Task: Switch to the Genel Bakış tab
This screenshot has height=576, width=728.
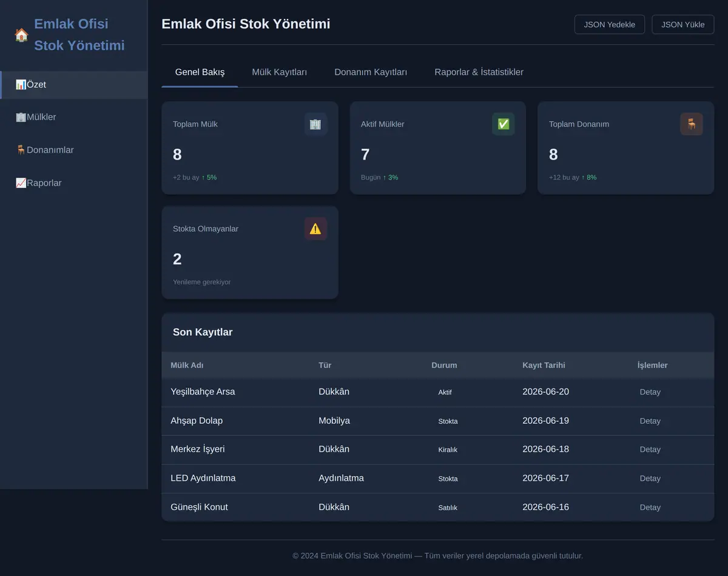Action: click(200, 72)
